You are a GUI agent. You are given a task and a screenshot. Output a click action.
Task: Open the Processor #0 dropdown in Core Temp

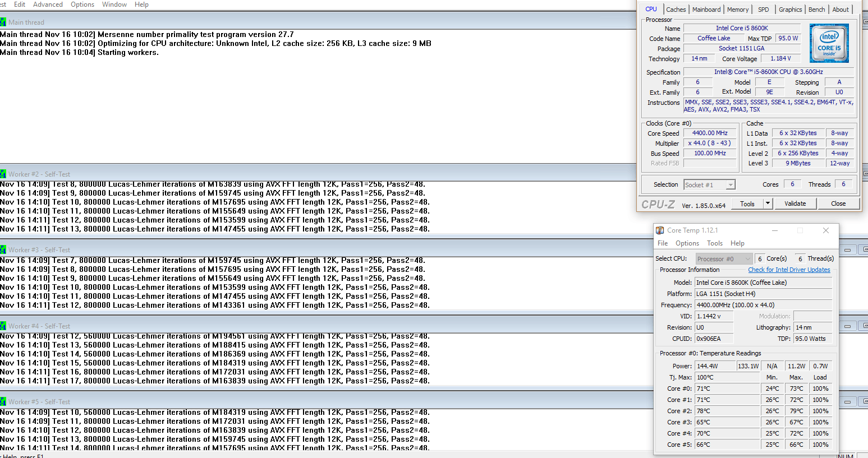724,259
